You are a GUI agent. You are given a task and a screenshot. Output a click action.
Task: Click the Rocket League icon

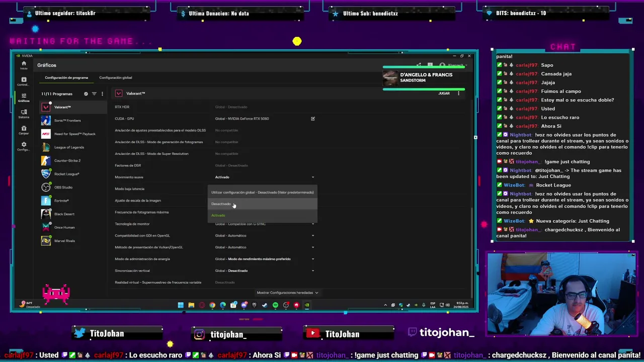(46, 174)
